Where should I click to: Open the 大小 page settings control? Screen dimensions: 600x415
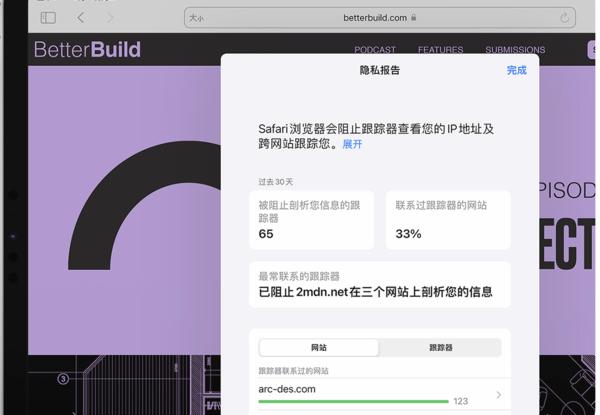tap(197, 18)
